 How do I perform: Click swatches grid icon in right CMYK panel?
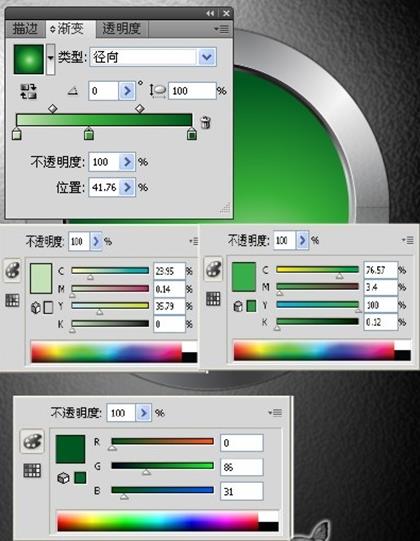pos(213,299)
